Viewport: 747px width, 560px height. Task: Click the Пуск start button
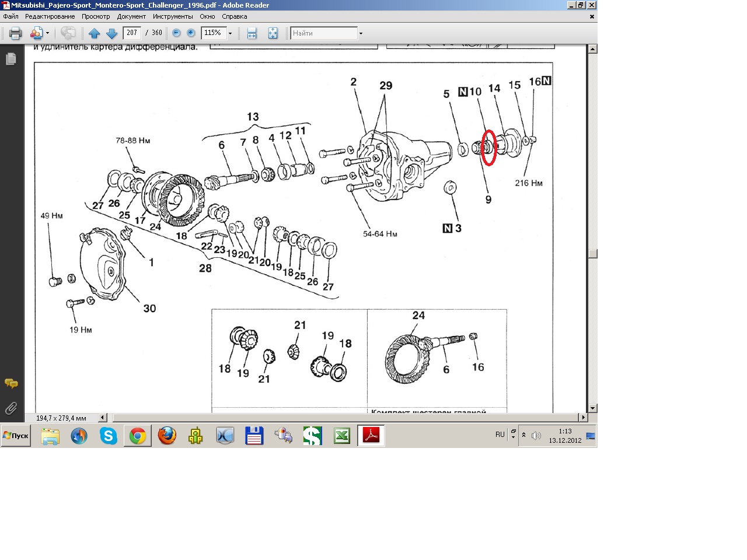click(16, 436)
